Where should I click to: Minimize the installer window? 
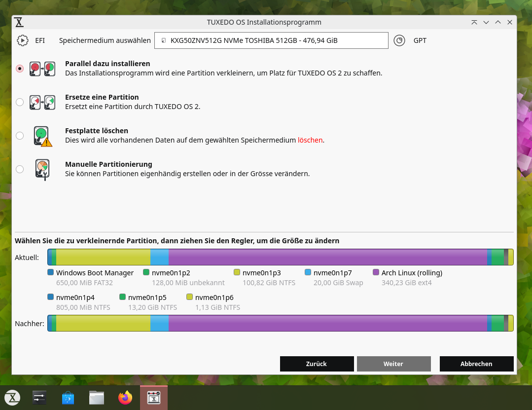(486, 22)
